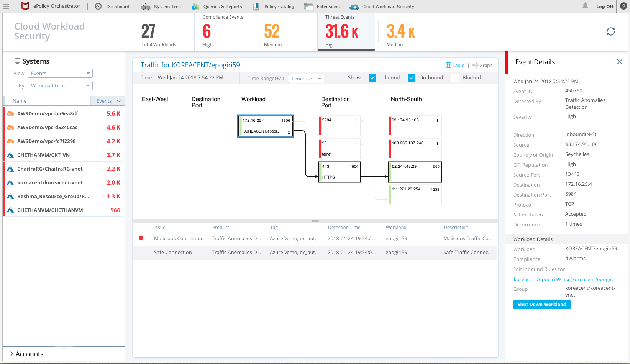Select the Cloud Workload Security cloud icon
Image resolution: width=630 pixels, height=364 pixels.
coord(354,6)
